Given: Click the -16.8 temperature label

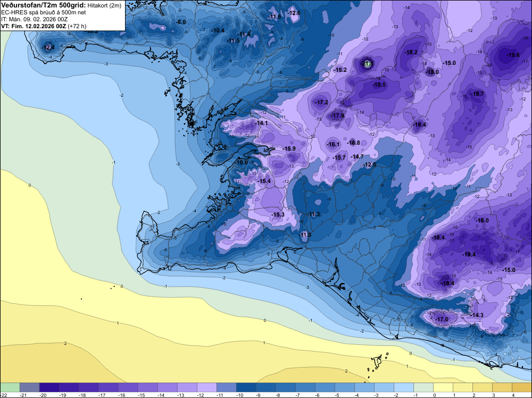Looking at the screenshot, I should pos(354,143).
